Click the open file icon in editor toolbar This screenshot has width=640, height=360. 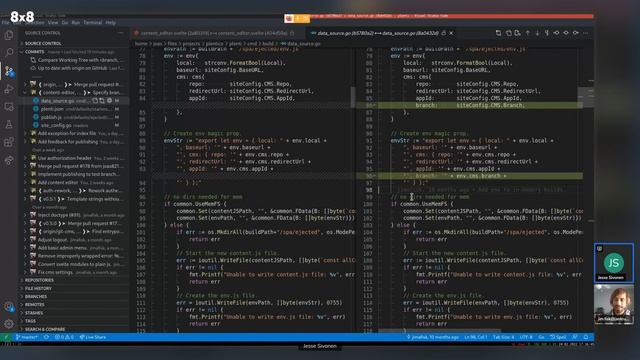click(509, 33)
